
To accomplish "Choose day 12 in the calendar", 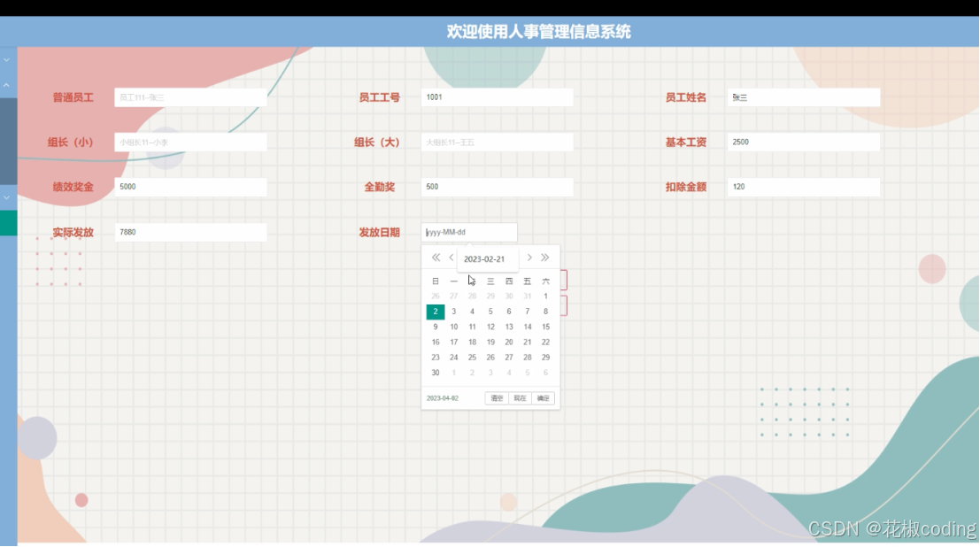I will pos(490,327).
